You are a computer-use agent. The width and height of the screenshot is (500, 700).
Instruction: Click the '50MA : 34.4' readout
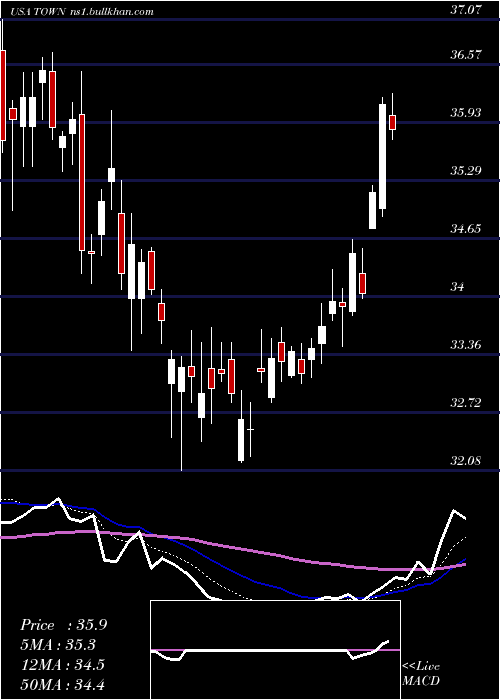(62, 684)
